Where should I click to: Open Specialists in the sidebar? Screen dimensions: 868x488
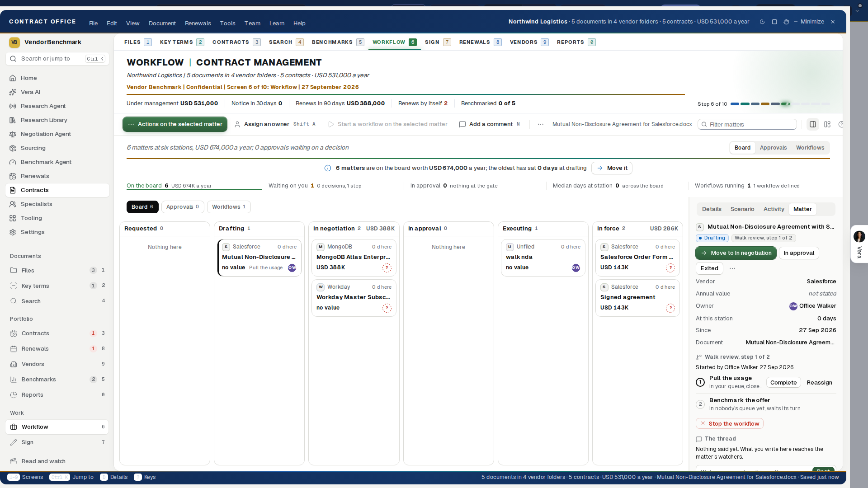click(x=57, y=204)
